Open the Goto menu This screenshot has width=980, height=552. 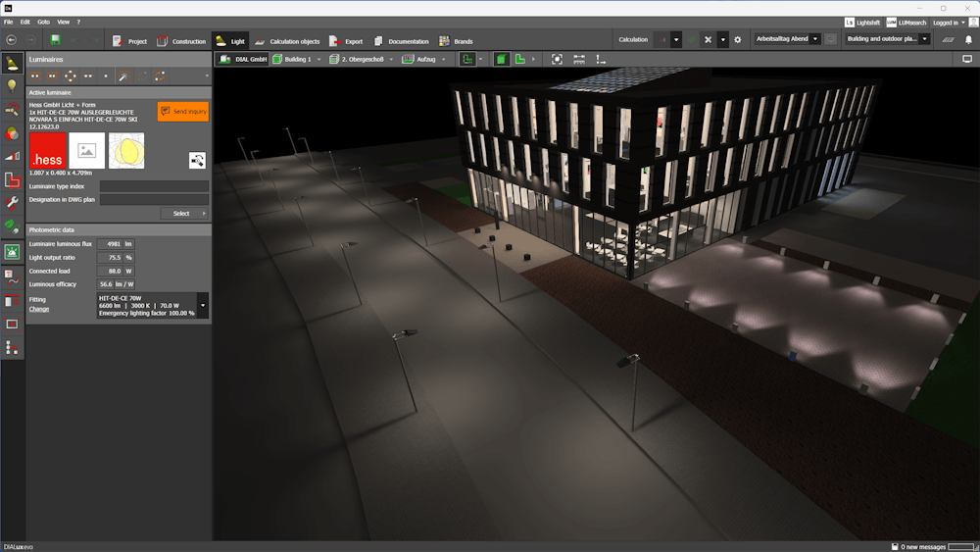[x=43, y=22]
